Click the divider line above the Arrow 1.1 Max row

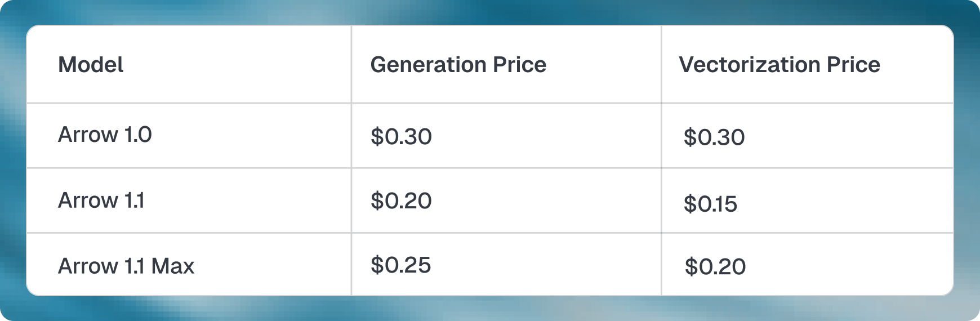[490, 233]
